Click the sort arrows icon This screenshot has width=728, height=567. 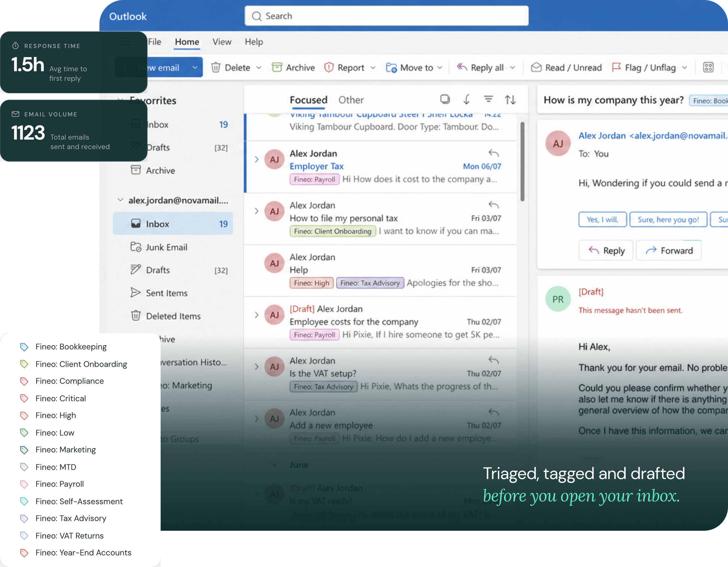510,99
